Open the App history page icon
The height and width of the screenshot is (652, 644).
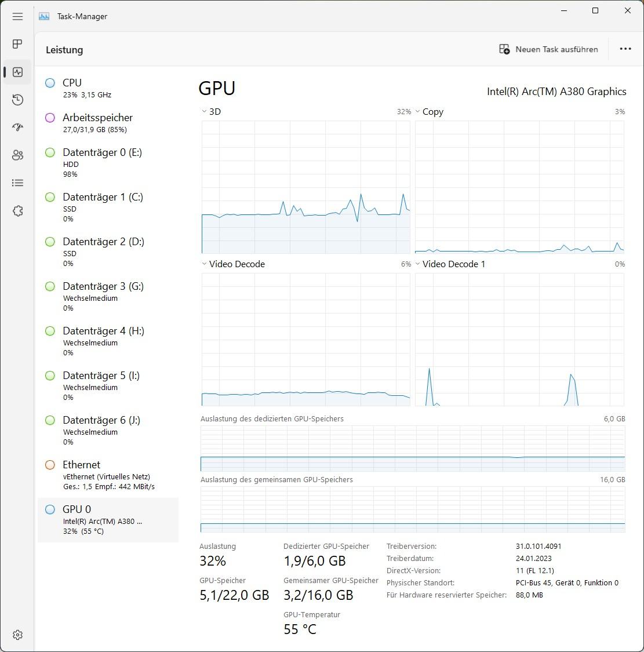click(x=17, y=100)
